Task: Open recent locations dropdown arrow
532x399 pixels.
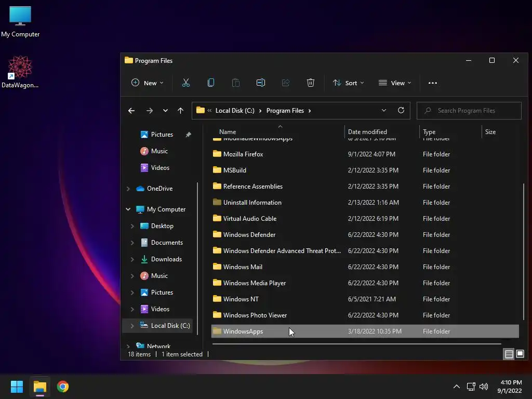Action: tap(165, 111)
